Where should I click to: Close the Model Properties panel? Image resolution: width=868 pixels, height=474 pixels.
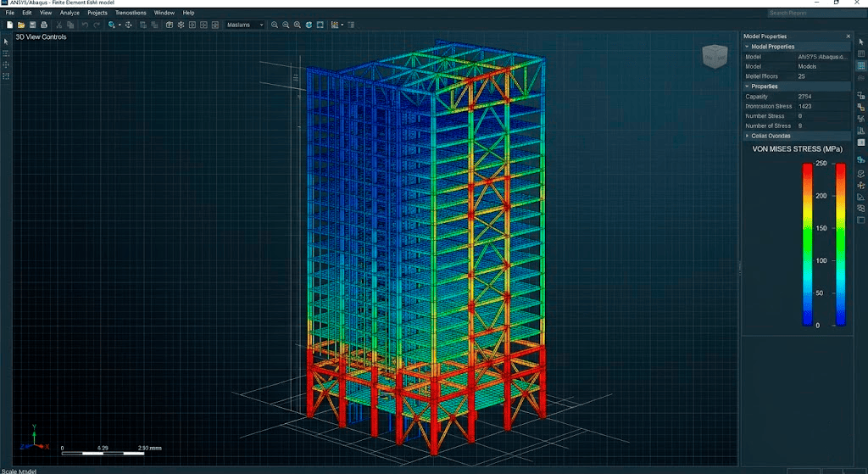coord(848,36)
